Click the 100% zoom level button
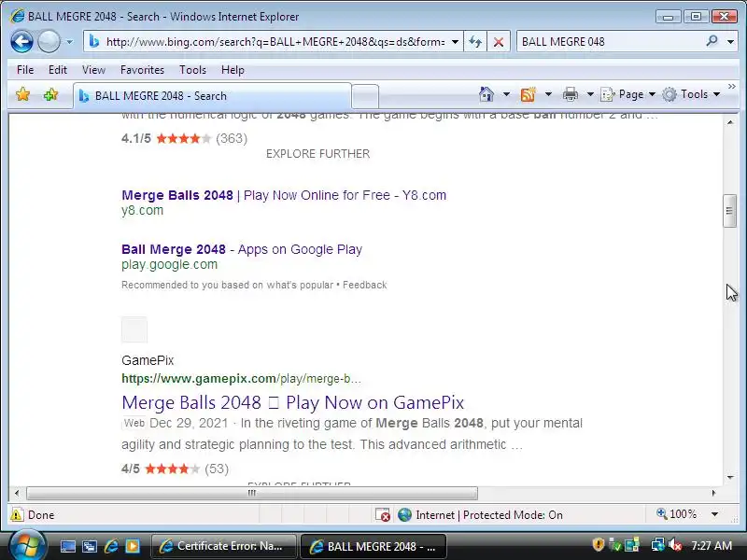This screenshot has width=747, height=560. pyautogui.click(x=676, y=514)
